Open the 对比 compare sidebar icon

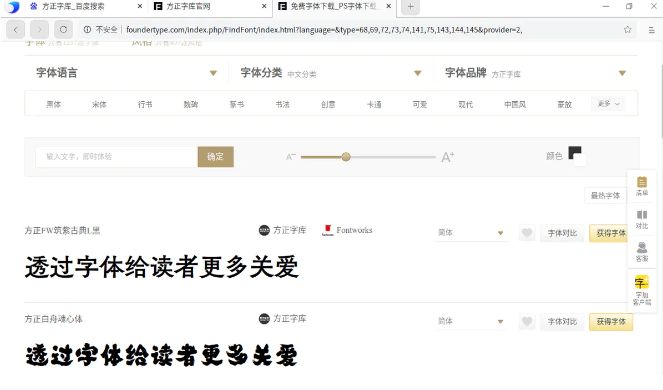[642, 219]
